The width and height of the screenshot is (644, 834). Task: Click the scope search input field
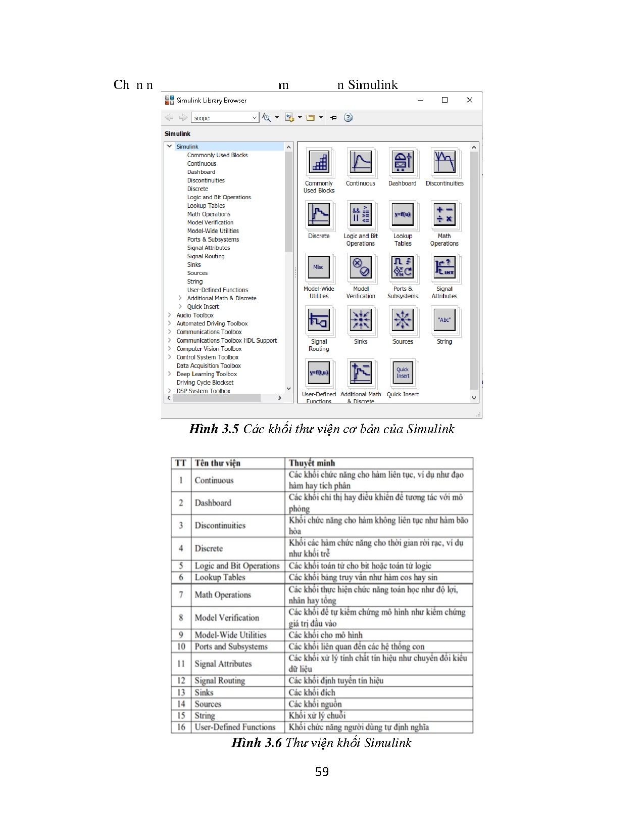(220, 118)
